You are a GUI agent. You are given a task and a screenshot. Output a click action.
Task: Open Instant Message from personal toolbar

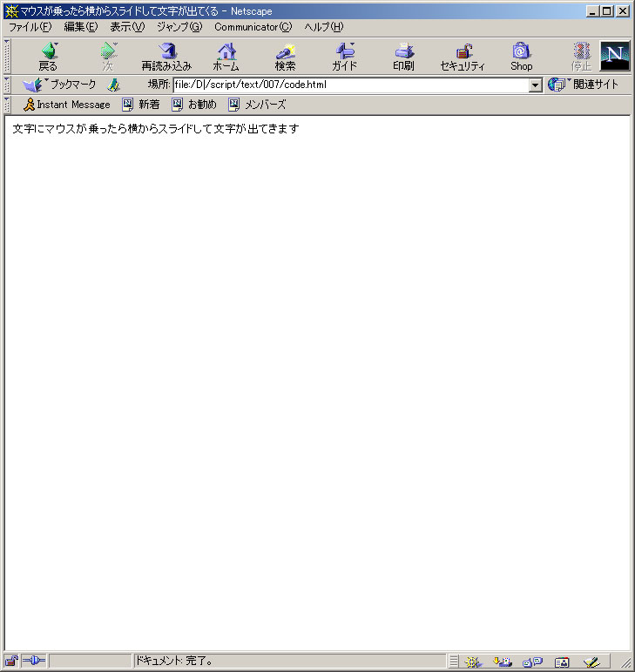pyautogui.click(x=67, y=105)
